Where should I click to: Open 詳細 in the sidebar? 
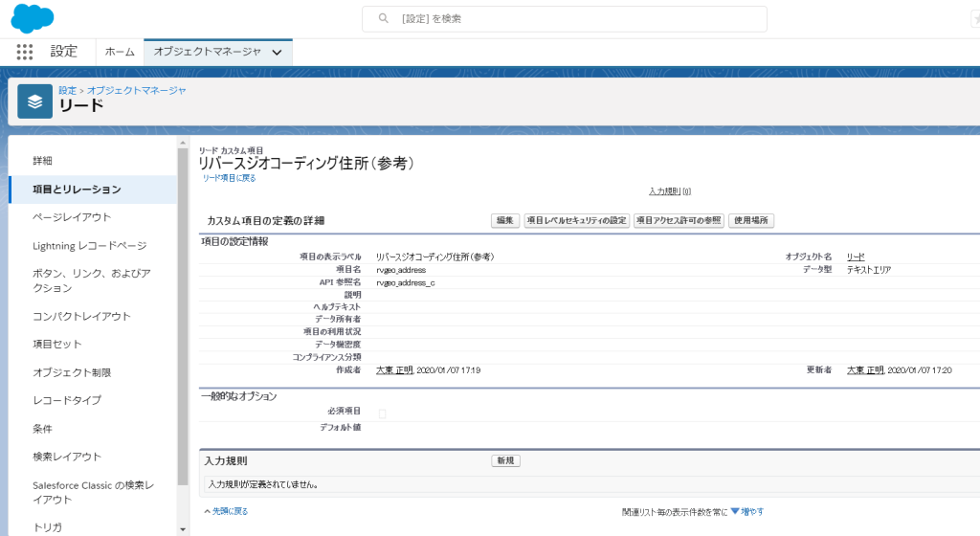(42, 161)
